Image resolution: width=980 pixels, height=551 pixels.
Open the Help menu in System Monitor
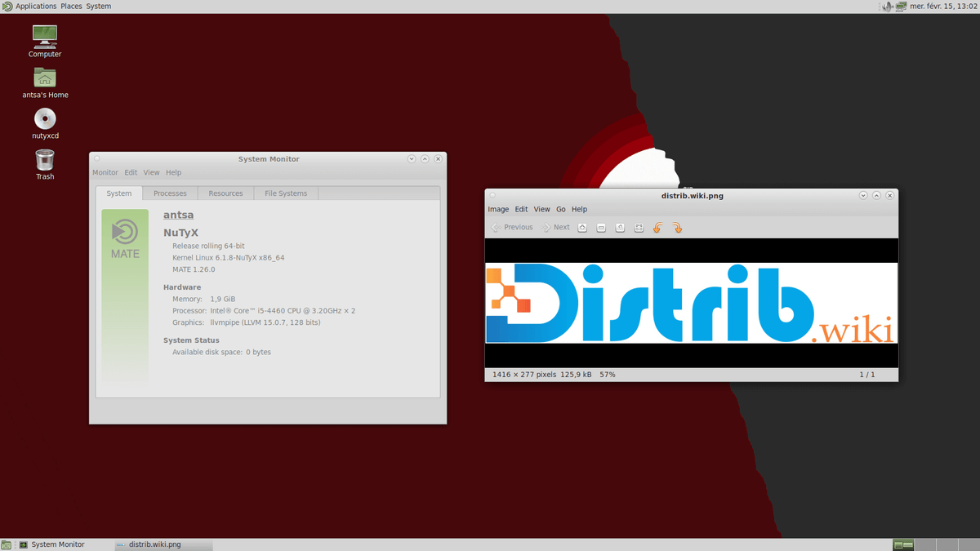click(173, 173)
